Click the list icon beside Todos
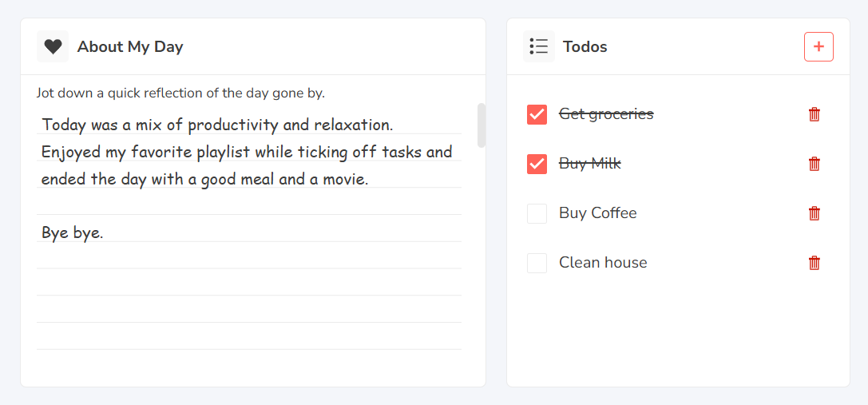 [x=539, y=46]
